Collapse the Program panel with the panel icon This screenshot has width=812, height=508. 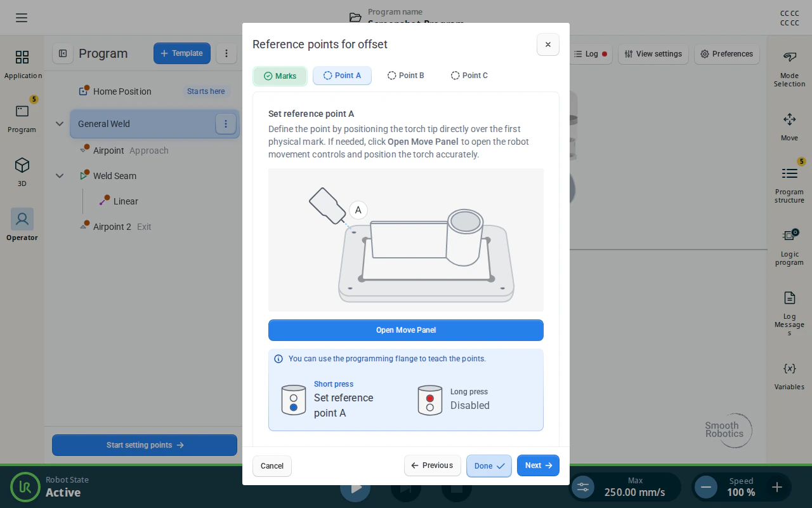click(x=63, y=53)
